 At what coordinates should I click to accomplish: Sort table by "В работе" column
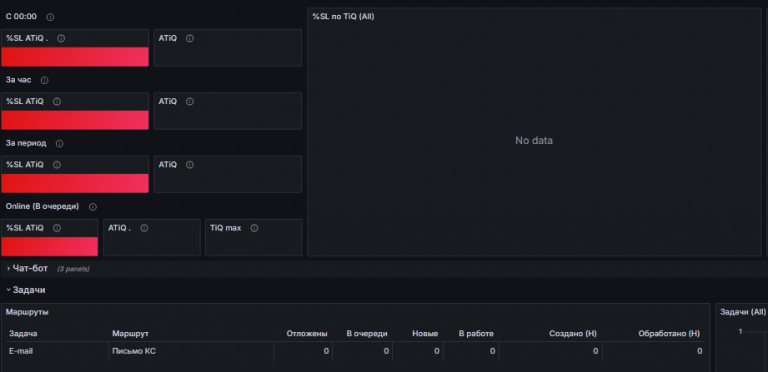(476, 334)
